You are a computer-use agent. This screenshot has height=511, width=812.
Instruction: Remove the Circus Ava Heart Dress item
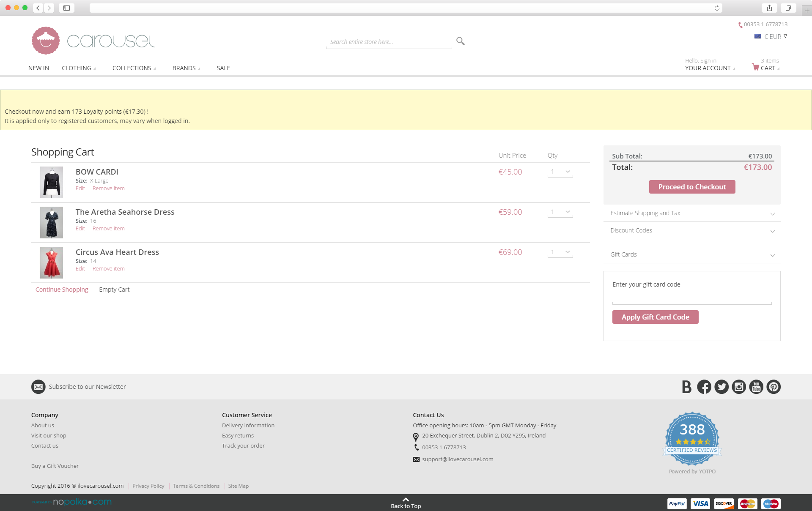pyautogui.click(x=108, y=269)
